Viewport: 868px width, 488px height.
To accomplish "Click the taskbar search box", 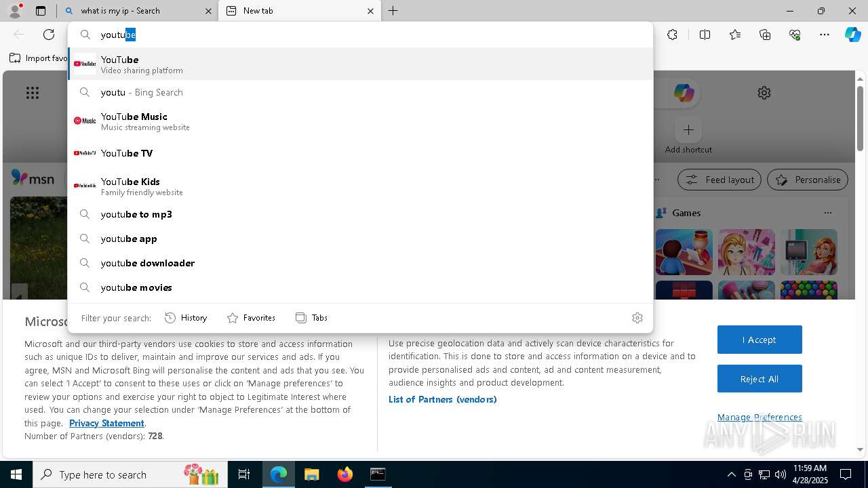I will 130,474.
